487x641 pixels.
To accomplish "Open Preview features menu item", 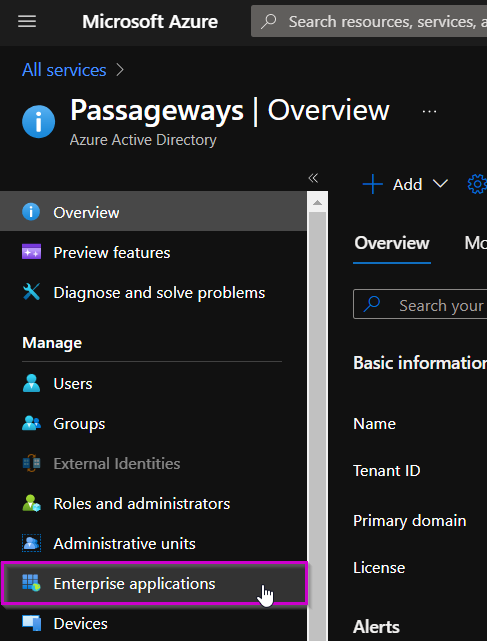I will [x=153, y=252].
